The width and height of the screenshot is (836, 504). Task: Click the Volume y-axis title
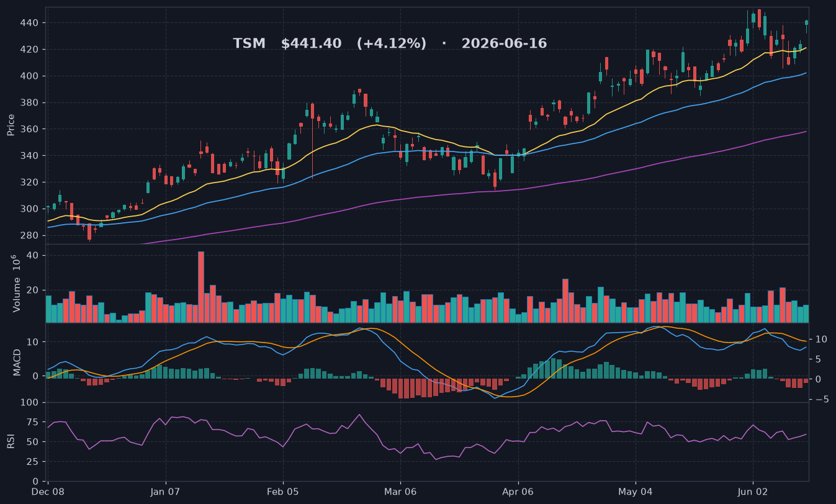[15, 283]
